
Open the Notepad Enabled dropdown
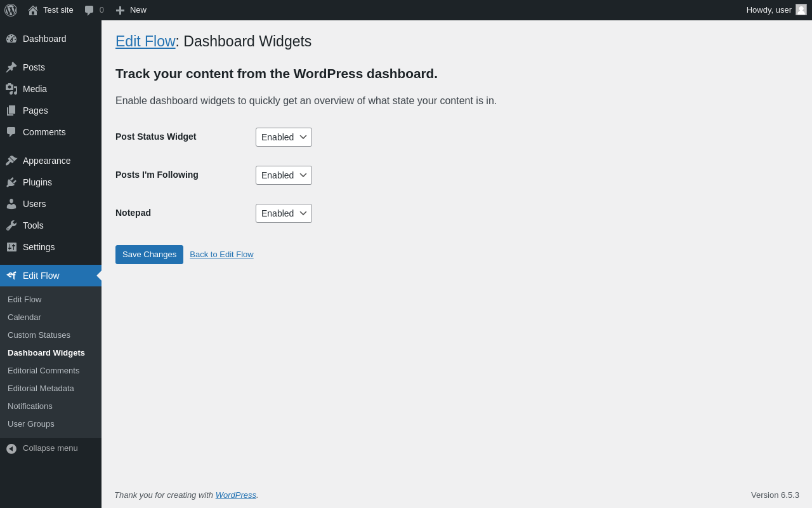(284, 213)
